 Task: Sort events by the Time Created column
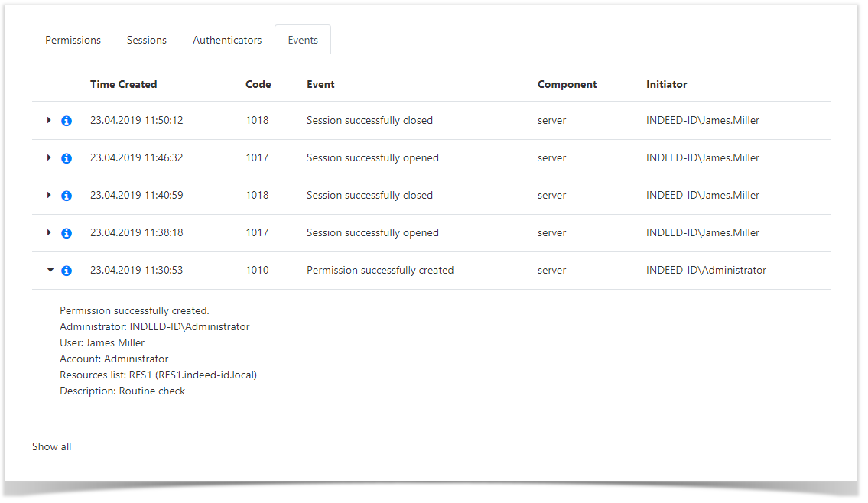[x=123, y=84]
